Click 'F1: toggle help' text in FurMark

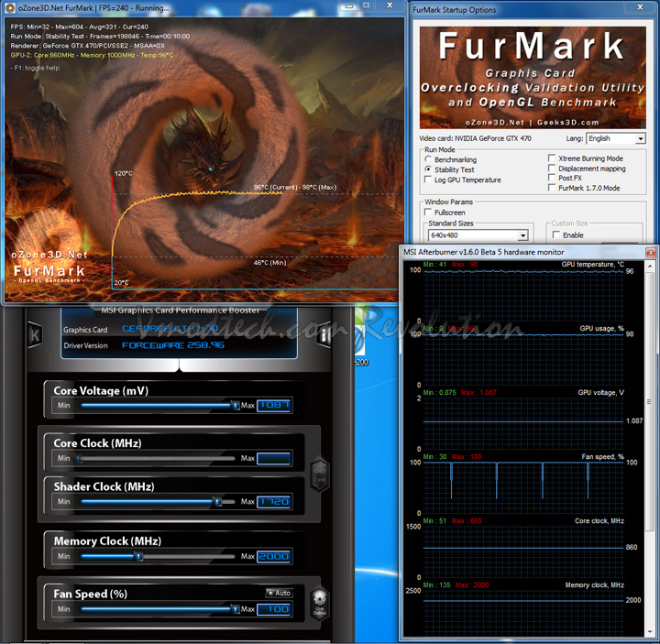[37, 68]
